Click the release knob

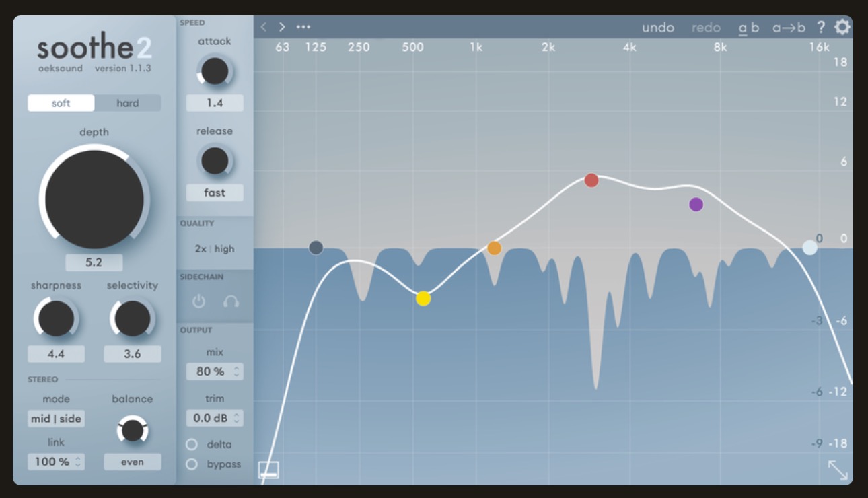pyautogui.click(x=215, y=161)
